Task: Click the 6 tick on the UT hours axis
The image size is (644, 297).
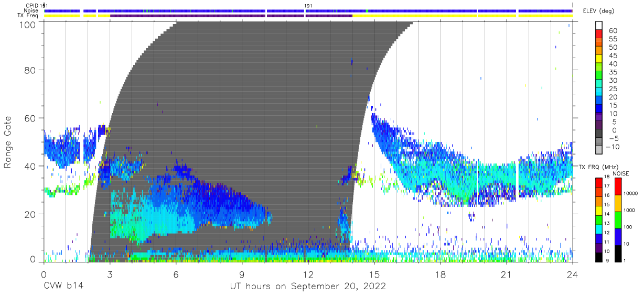Action: [x=176, y=274]
